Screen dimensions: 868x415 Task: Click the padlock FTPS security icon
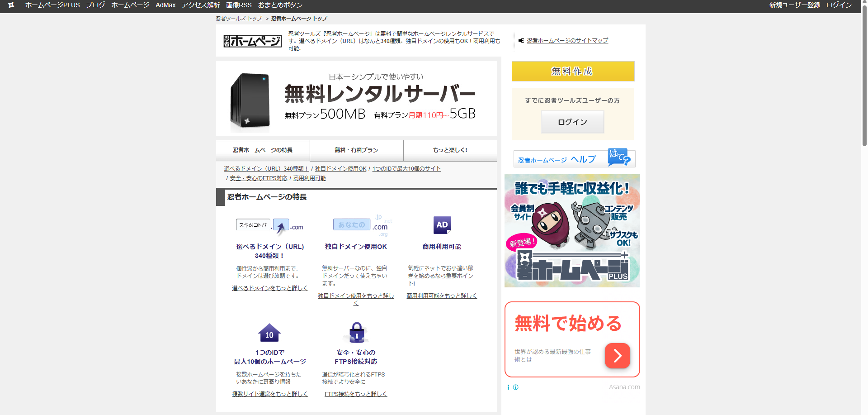[356, 333]
